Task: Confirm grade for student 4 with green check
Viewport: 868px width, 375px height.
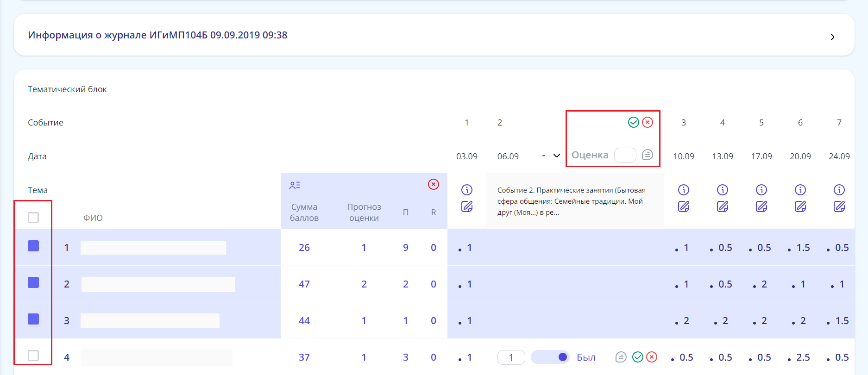Action: point(638,357)
